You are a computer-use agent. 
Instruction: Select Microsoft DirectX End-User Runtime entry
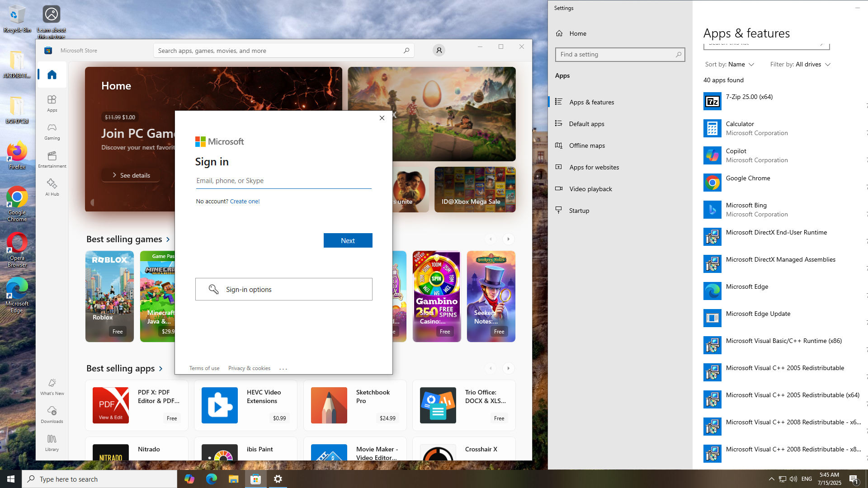(x=786, y=237)
